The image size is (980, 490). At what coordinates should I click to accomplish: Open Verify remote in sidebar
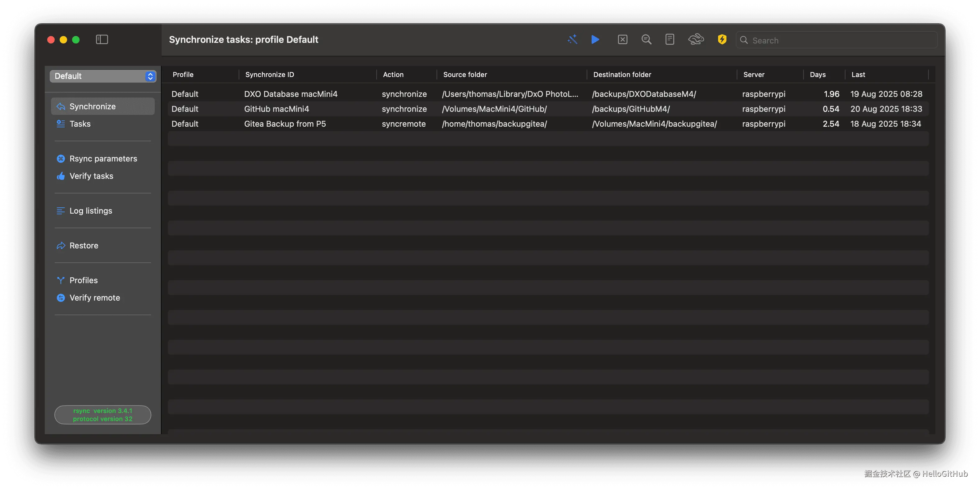[x=94, y=298]
